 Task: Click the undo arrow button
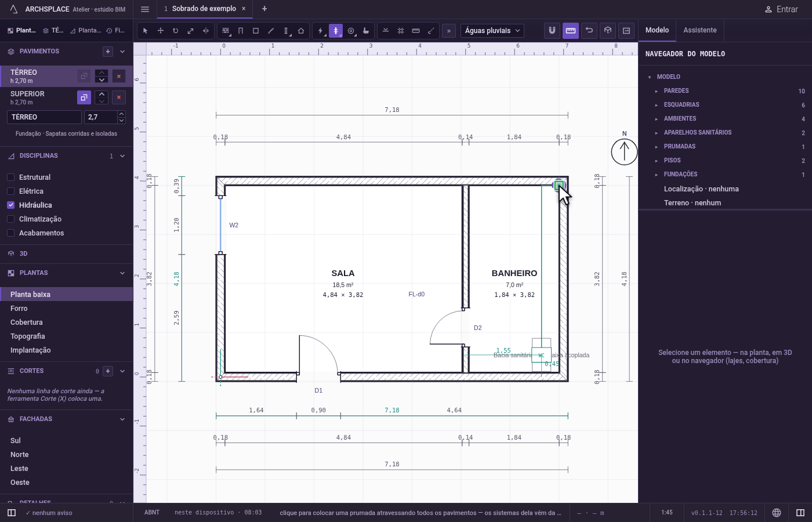589,30
